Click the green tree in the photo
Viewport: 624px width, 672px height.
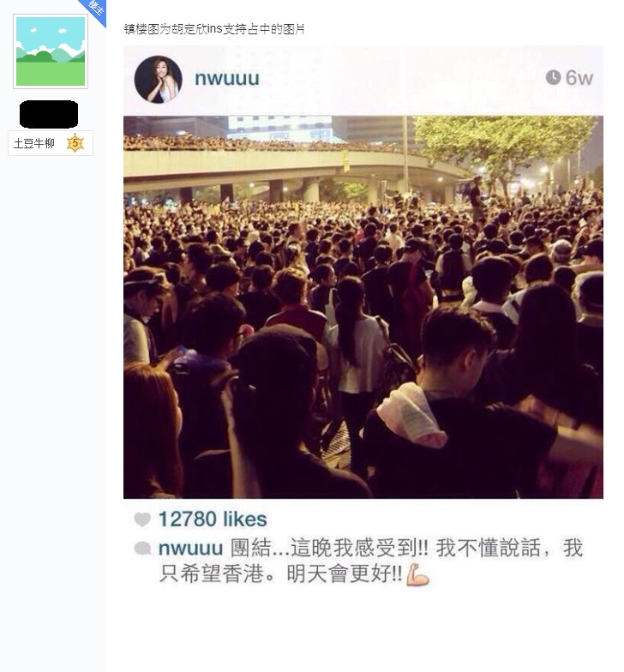coord(504,146)
